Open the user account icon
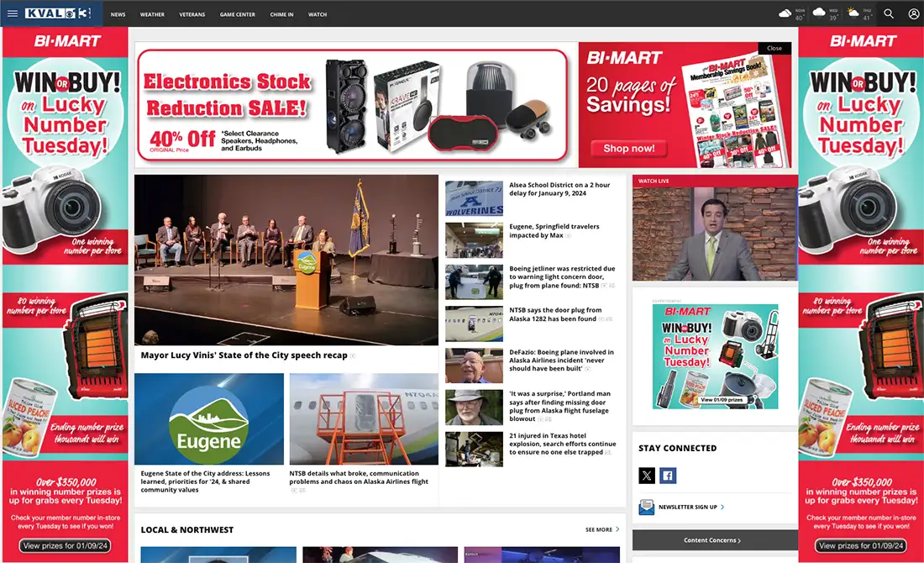The image size is (924, 563). tap(913, 13)
